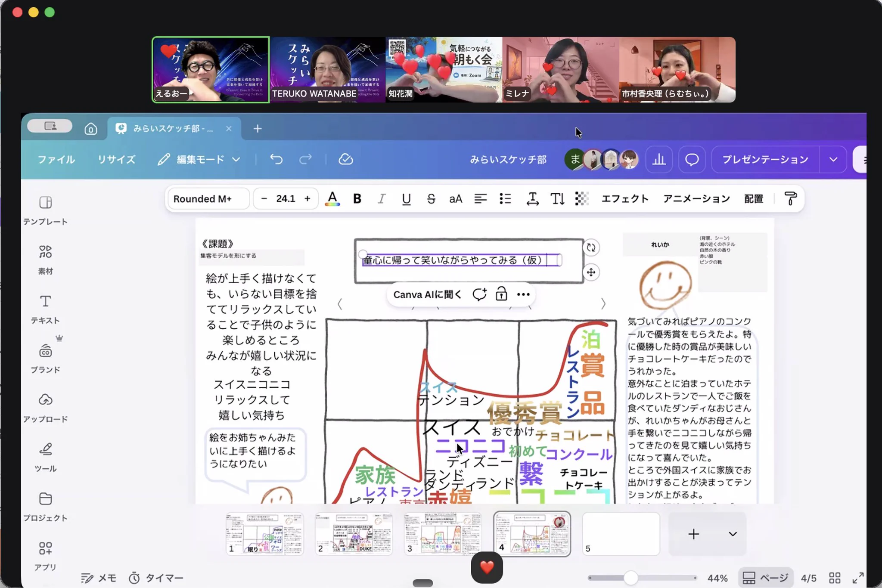Open the アップロード panel
Image resolution: width=882 pixels, height=588 pixels.
coord(45,408)
